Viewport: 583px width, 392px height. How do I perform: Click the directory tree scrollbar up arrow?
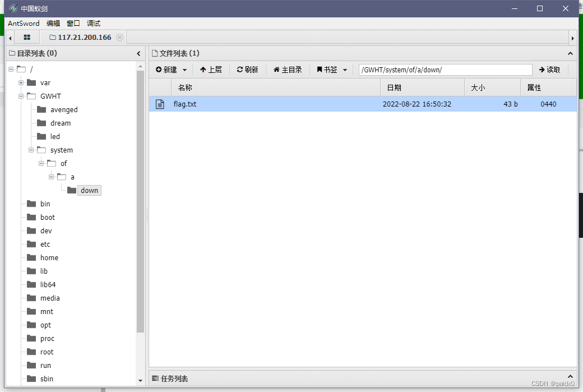click(140, 66)
